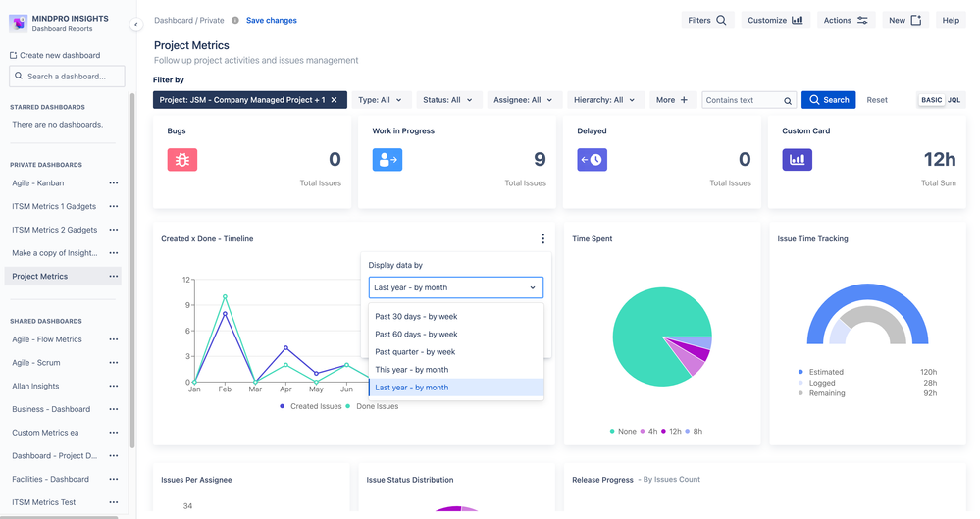Open the Assignee: All filter dropdown
The width and height of the screenshot is (980, 519).
(523, 100)
